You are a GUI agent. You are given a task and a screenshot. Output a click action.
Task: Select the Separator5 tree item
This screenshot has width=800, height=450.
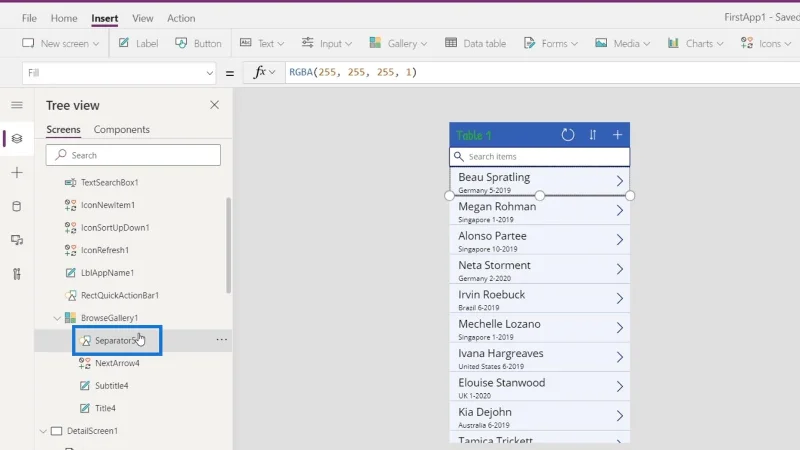coord(116,340)
